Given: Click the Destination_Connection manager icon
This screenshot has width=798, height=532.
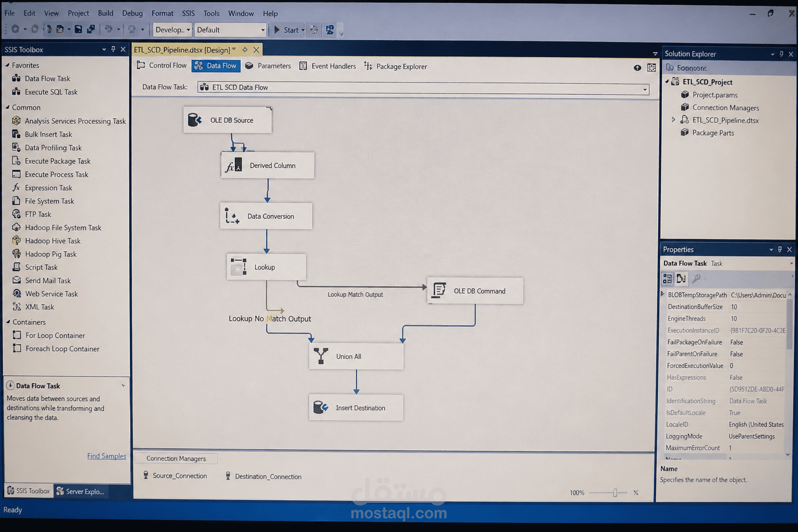Looking at the screenshot, I should 228,476.
